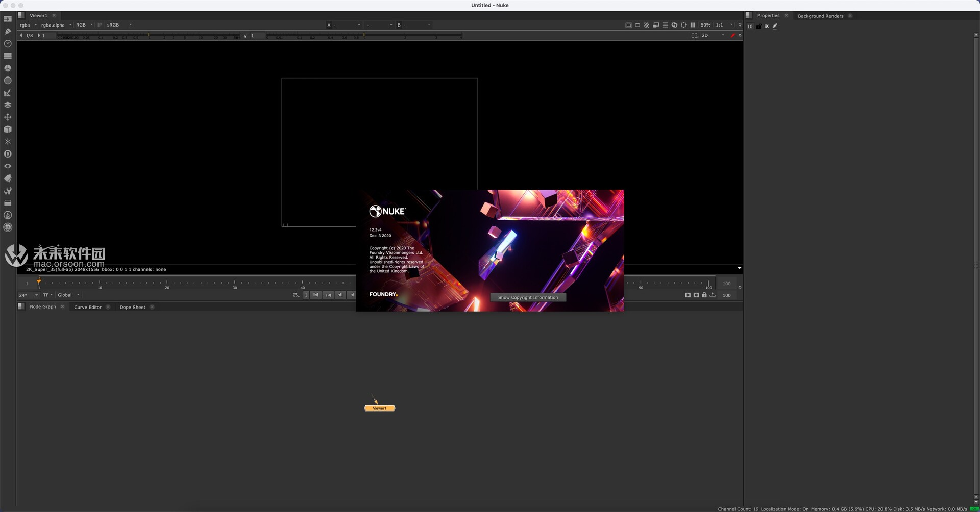Open the Particles nodes menu (sparkle icon)
980x512 pixels.
[8, 142]
